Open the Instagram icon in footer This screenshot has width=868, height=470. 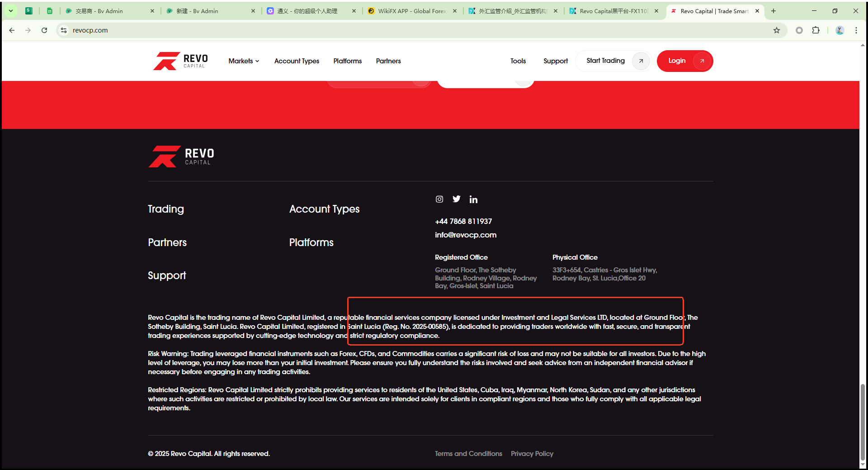439,199
